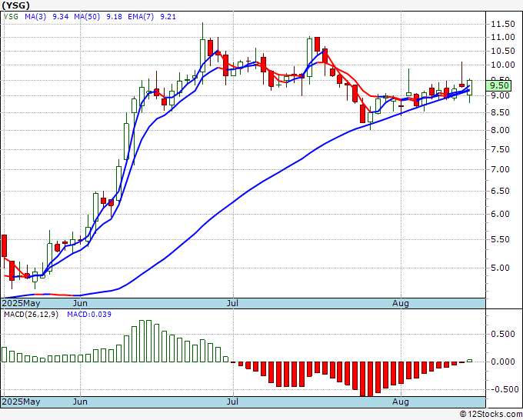The image size is (523, 420).
Task: Click the 0.000 MACD axis label
Action: (x=503, y=362)
